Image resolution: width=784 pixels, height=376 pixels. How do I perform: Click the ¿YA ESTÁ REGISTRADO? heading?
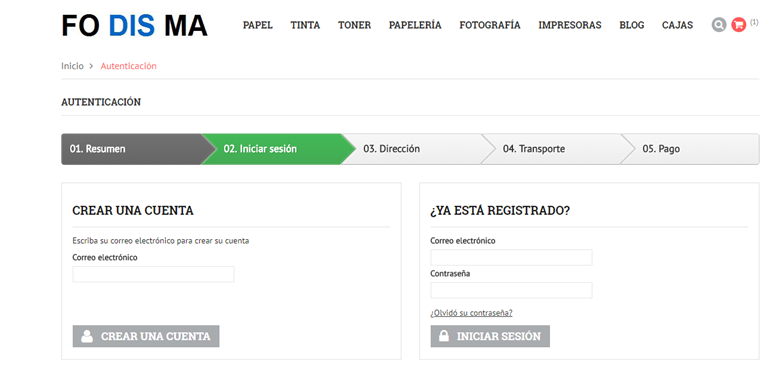(x=500, y=211)
